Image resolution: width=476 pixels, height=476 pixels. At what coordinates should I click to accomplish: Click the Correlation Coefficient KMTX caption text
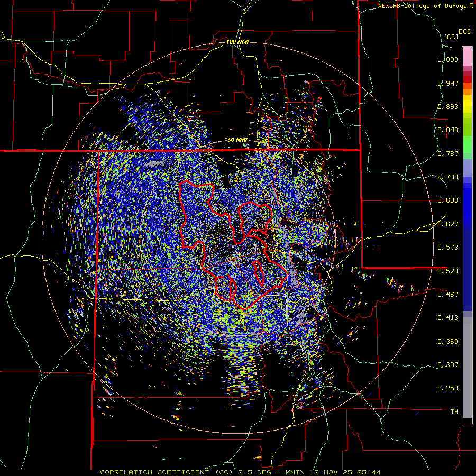[240, 472]
